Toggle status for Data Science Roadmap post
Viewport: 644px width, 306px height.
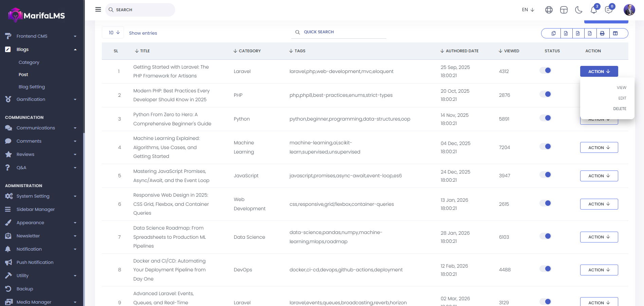point(545,236)
